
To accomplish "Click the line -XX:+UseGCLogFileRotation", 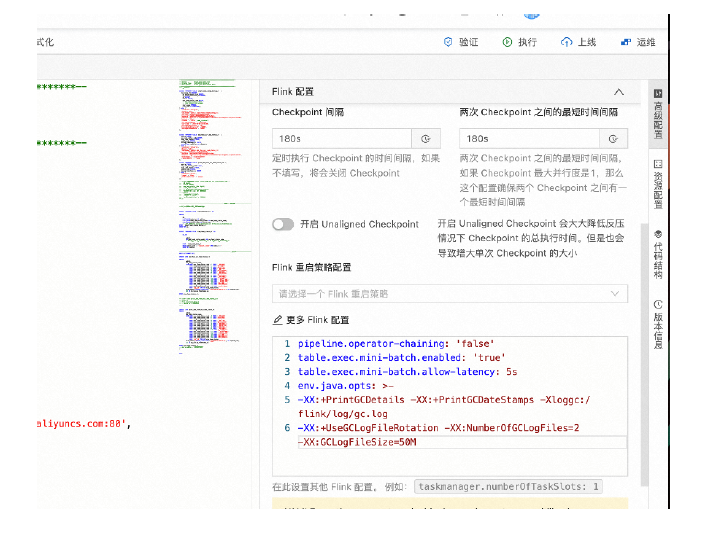I will coord(438,428).
